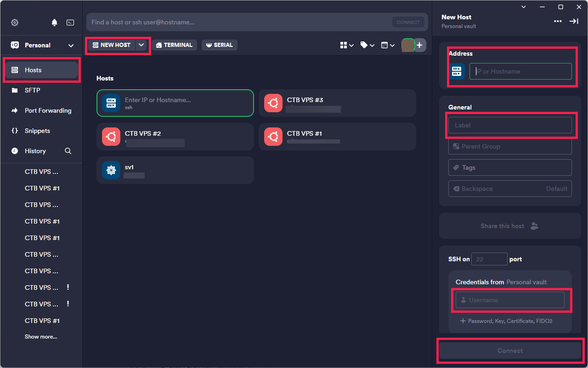588x368 pixels.
Task: Open the tag filter dropdown
Action: coord(367,45)
